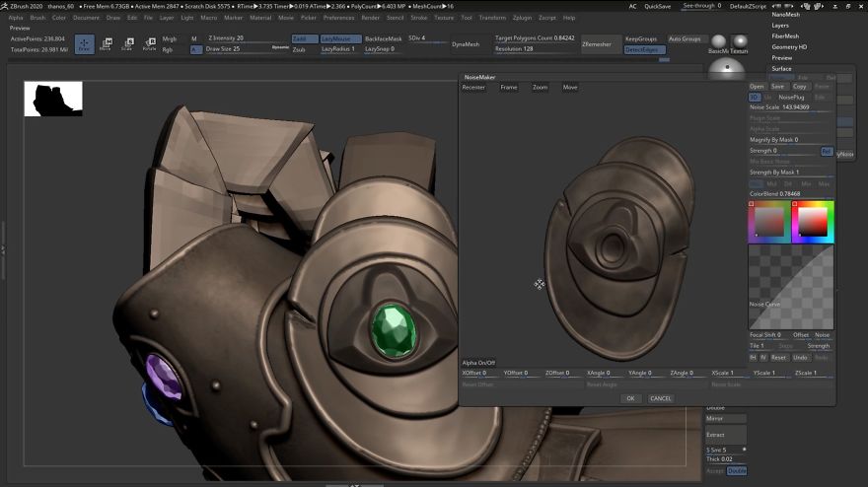This screenshot has height=487, width=868.
Task: Open the Preferences menu
Action: 338,18
